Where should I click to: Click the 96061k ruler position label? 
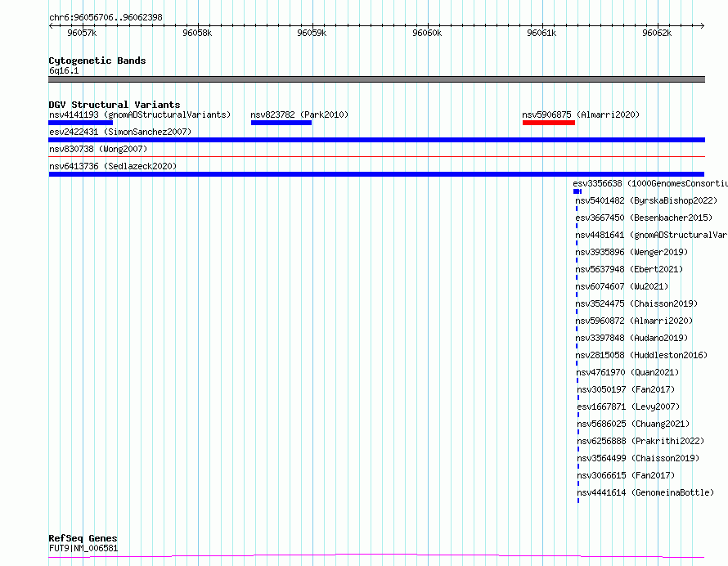pos(542,33)
